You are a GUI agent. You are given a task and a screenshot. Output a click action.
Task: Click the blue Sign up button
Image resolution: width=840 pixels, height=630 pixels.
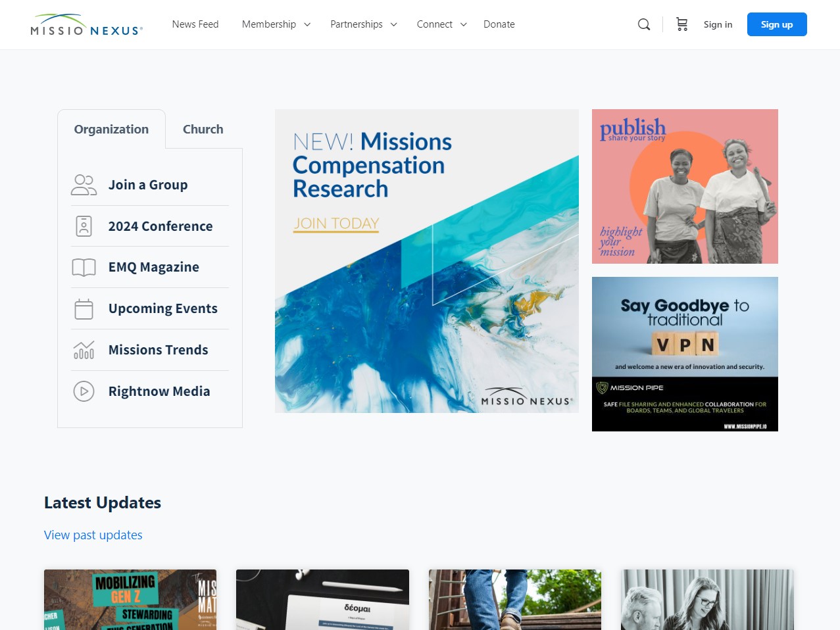[x=777, y=24]
